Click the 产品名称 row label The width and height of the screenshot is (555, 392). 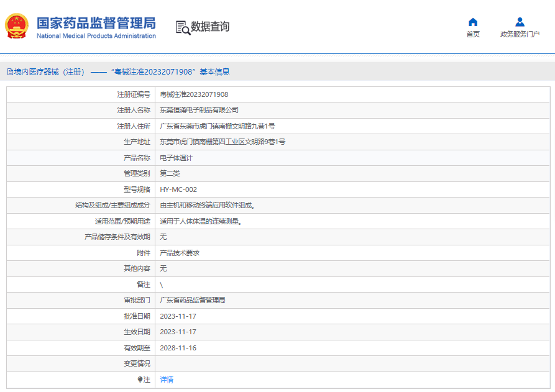coord(137,158)
